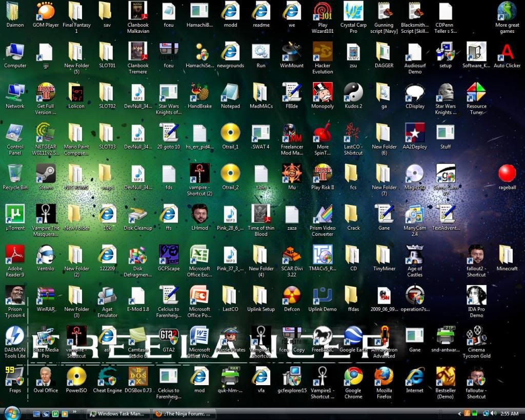Launch Defcon desktop shortcut
The width and height of the screenshot is (525, 420).
[292, 295]
